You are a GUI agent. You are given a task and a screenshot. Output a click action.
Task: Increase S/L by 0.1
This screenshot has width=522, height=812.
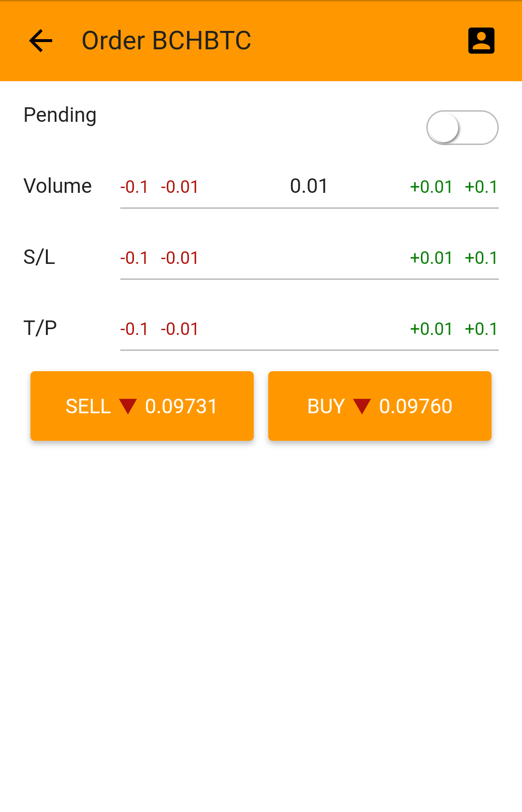click(481, 258)
